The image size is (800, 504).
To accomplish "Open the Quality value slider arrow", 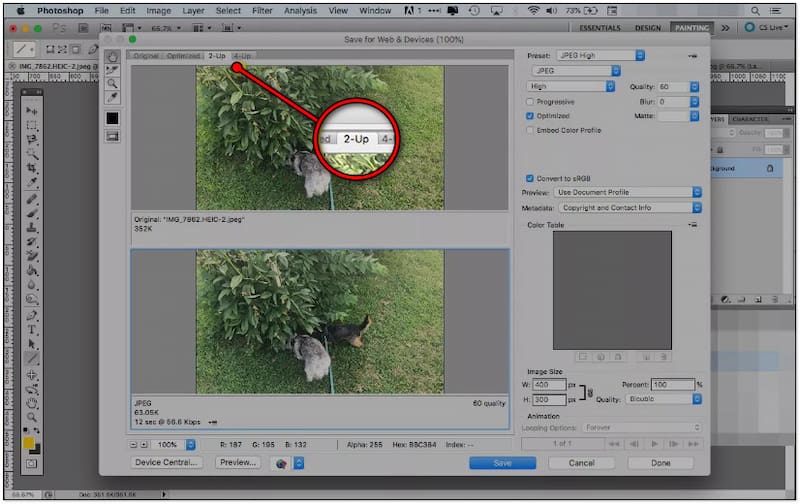I will [694, 87].
